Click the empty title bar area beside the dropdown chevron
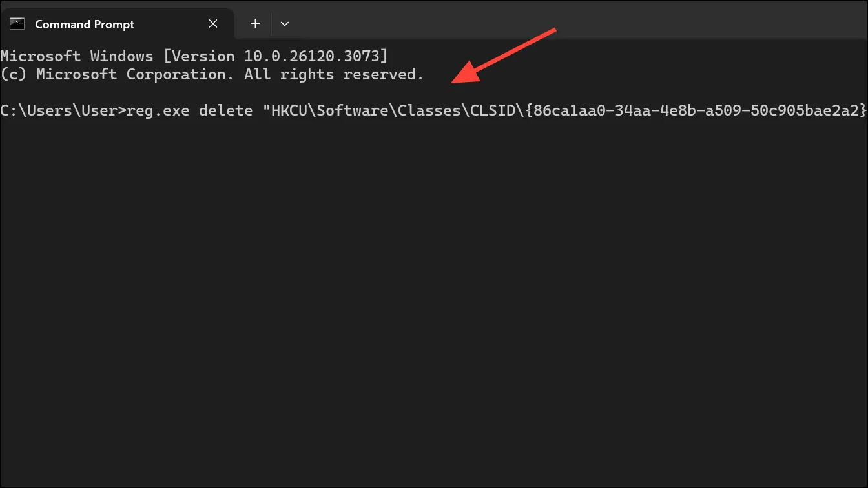Viewport: 868px width, 488px height. (x=581, y=24)
